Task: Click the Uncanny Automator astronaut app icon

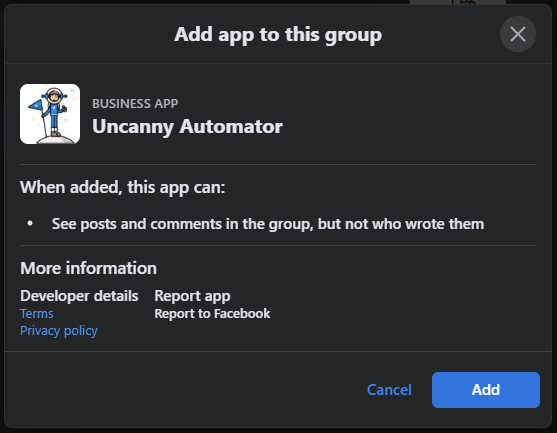Action: coord(50,114)
